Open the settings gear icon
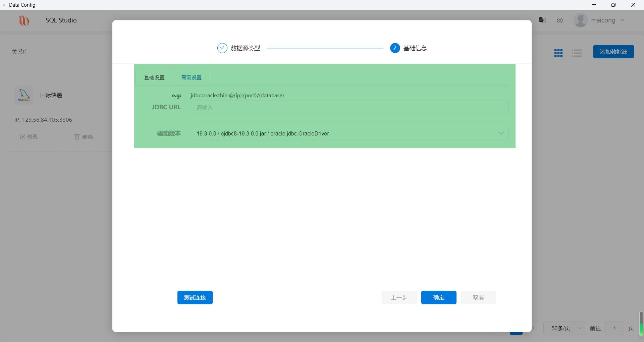 [x=559, y=20]
